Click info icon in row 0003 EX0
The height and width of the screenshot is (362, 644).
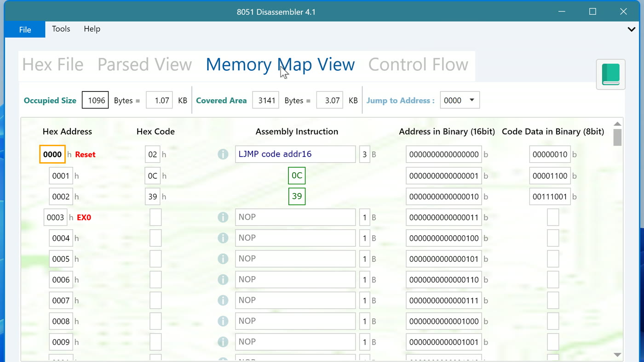click(223, 217)
